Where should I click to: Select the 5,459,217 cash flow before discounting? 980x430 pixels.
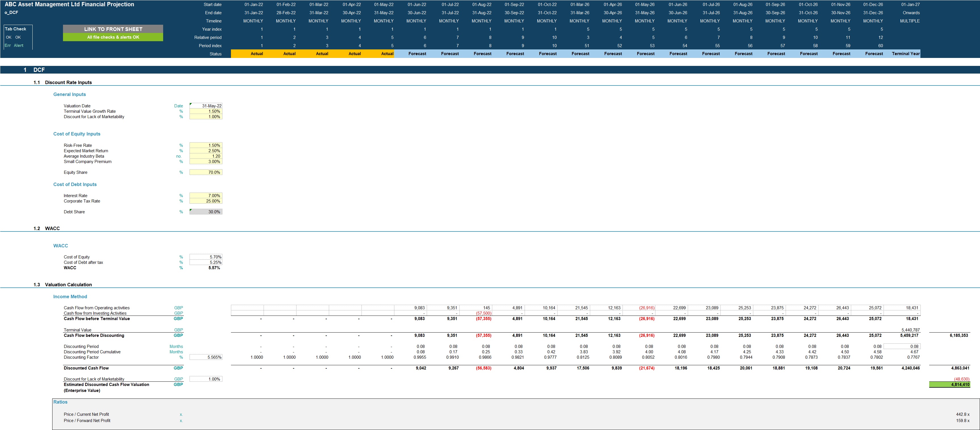click(x=910, y=335)
